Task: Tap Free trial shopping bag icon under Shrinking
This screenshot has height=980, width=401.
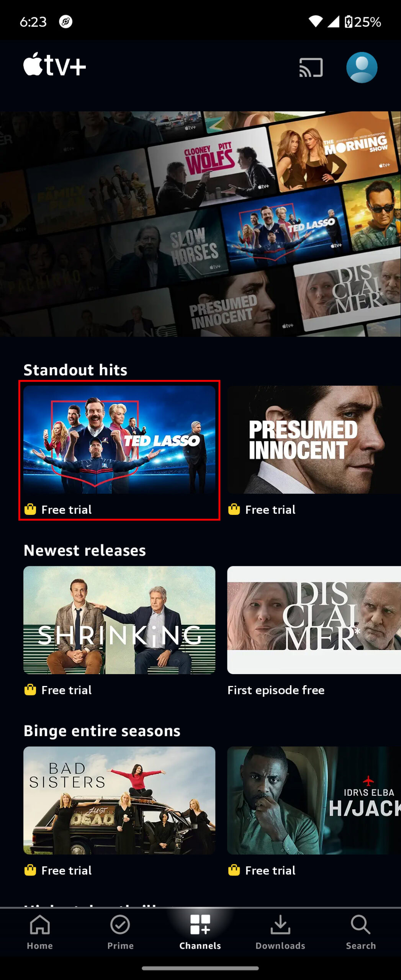Action: [x=30, y=689]
